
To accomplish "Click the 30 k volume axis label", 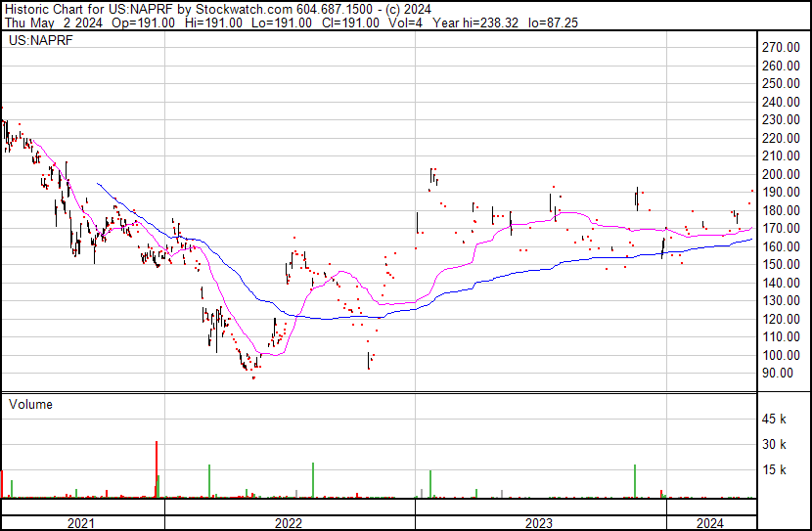I will [774, 445].
